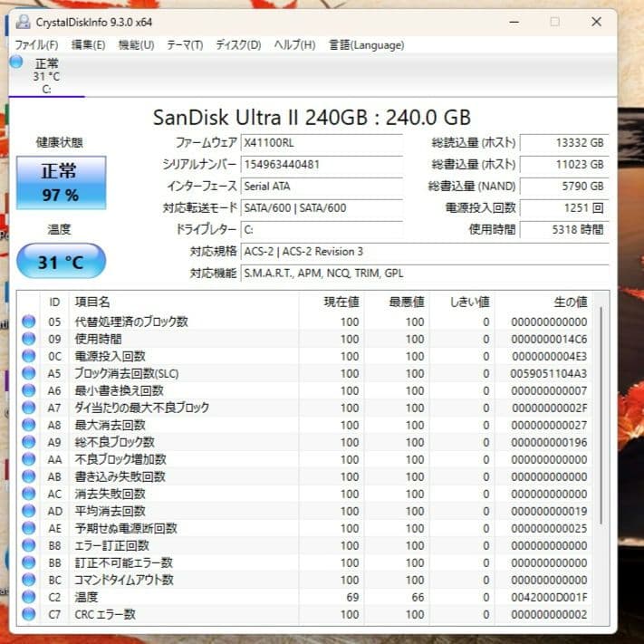Click the raw value 0059051104A3
The width and height of the screenshot is (644, 644).
pos(549,373)
